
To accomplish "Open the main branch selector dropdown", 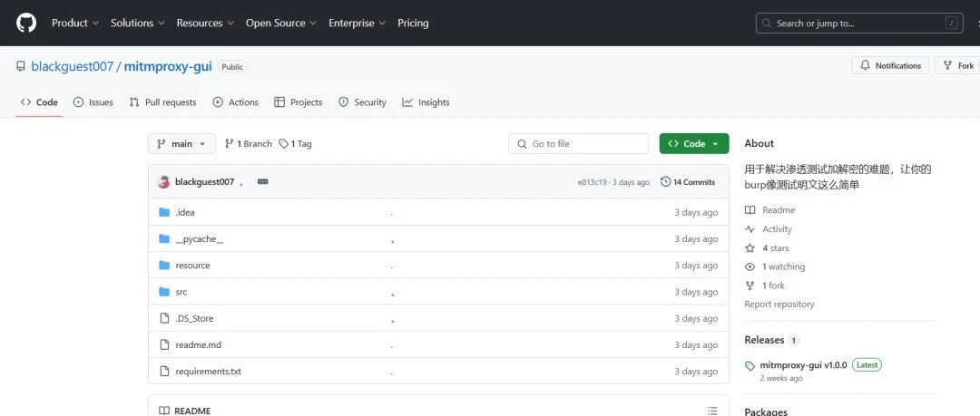I will pyautogui.click(x=181, y=144).
